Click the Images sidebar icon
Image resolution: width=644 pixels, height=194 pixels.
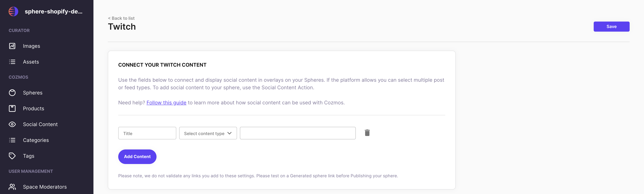pos(12,46)
